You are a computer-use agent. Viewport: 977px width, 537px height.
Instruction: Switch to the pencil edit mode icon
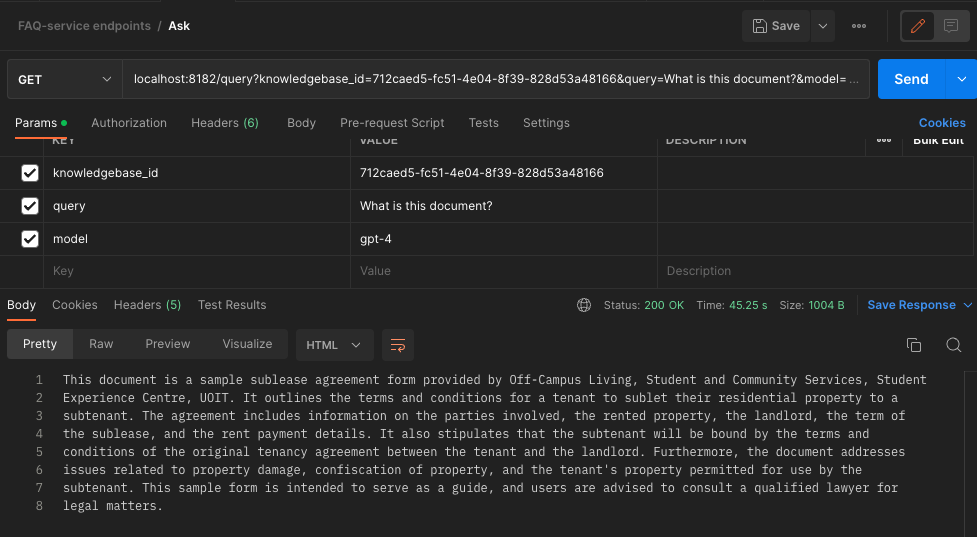coord(917,26)
